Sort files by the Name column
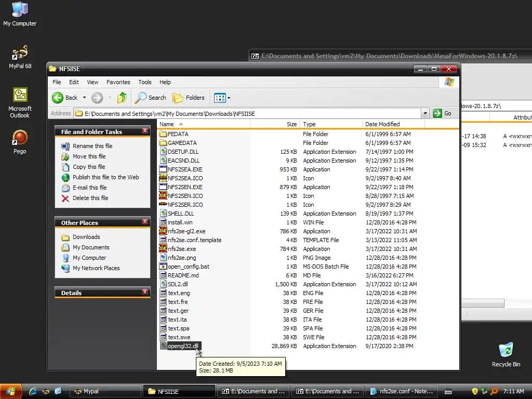The image size is (532, 399). (204, 124)
